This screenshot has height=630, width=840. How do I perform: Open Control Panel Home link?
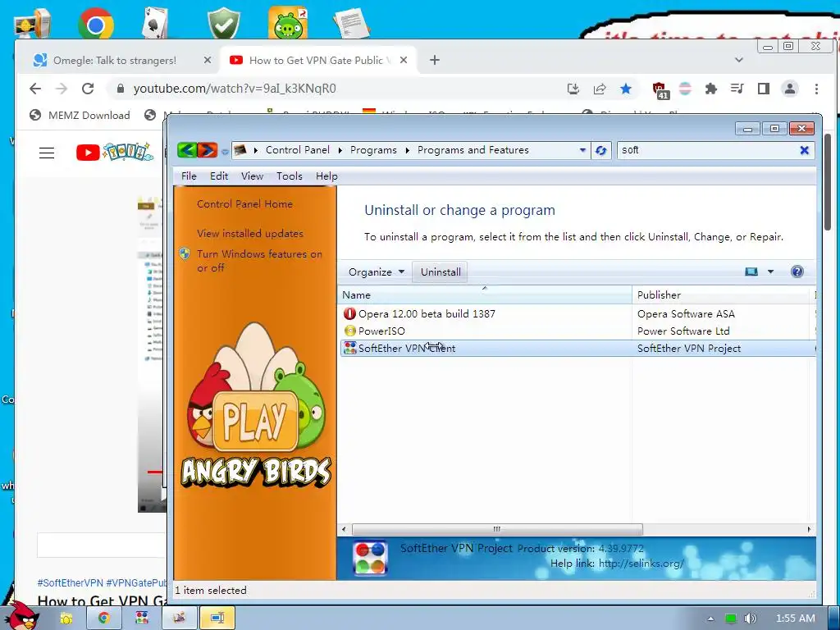pos(244,204)
